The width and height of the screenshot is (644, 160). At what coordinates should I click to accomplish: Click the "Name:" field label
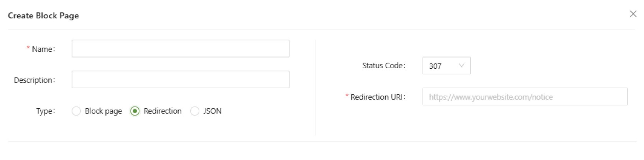43,49
